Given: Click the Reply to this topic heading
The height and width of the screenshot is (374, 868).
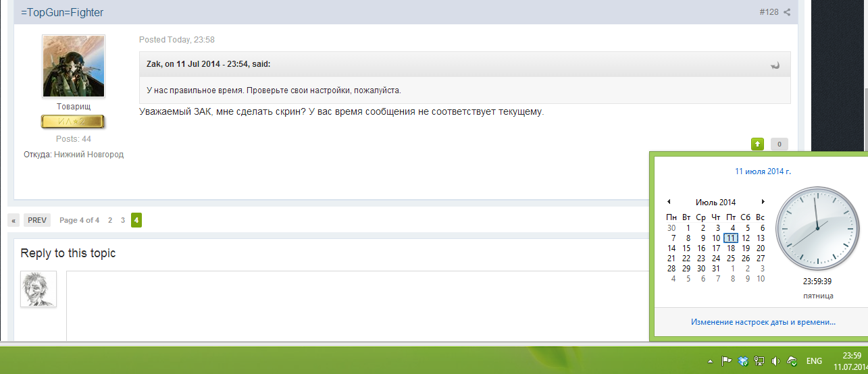Looking at the screenshot, I should click(68, 253).
